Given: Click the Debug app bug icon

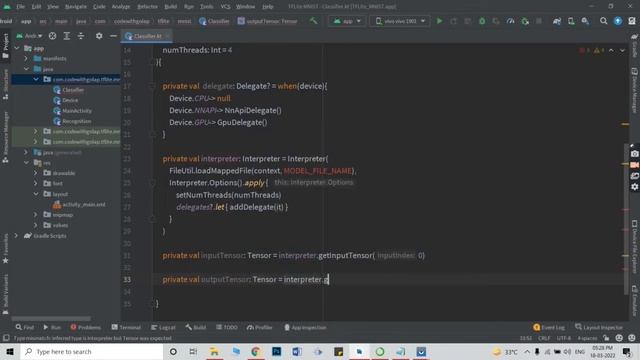Looking at the screenshot, I should coord(482,21).
